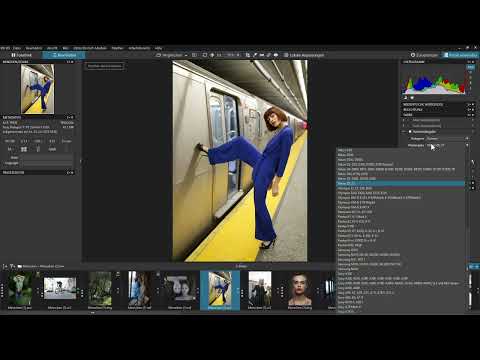Screen dimensions: 480x360
Task: Click the navigator preview thumbnail
Action: 37,89
